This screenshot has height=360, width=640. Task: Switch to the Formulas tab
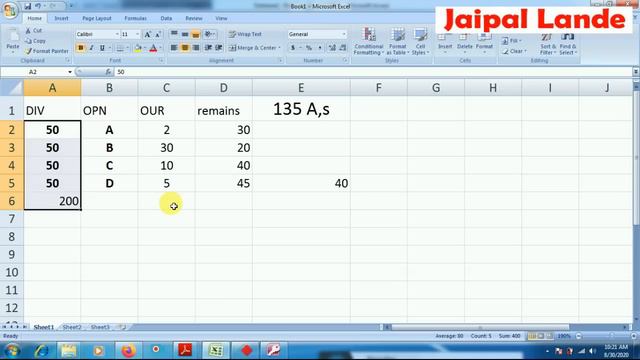[136, 18]
